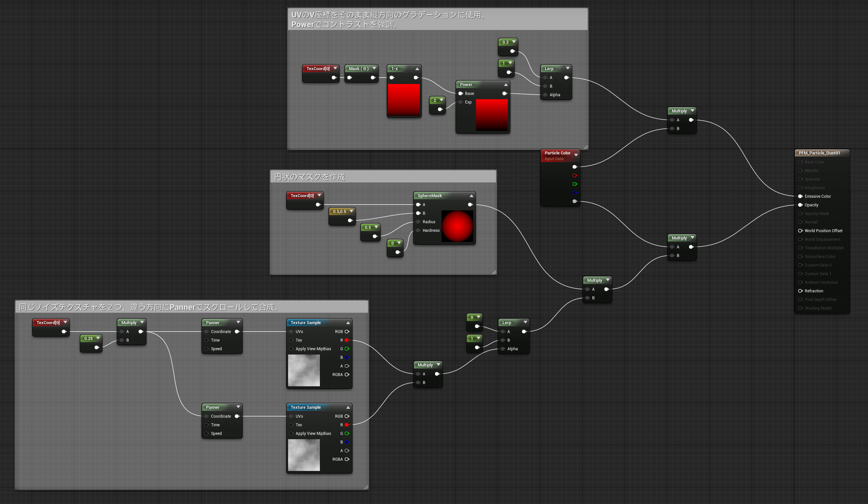Click the Refraction input pin

[x=800, y=291]
